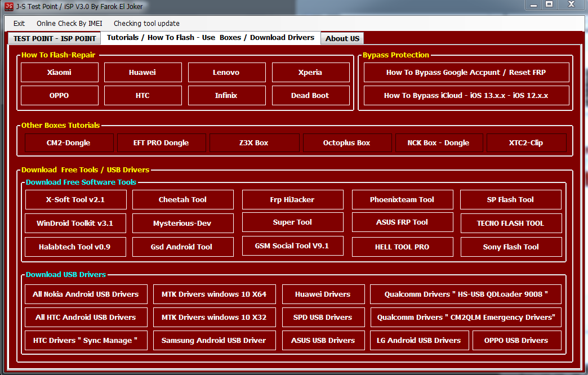Screen dimensions: 588x375
Task: Close the J-S Test Point window
Action: 571,5
